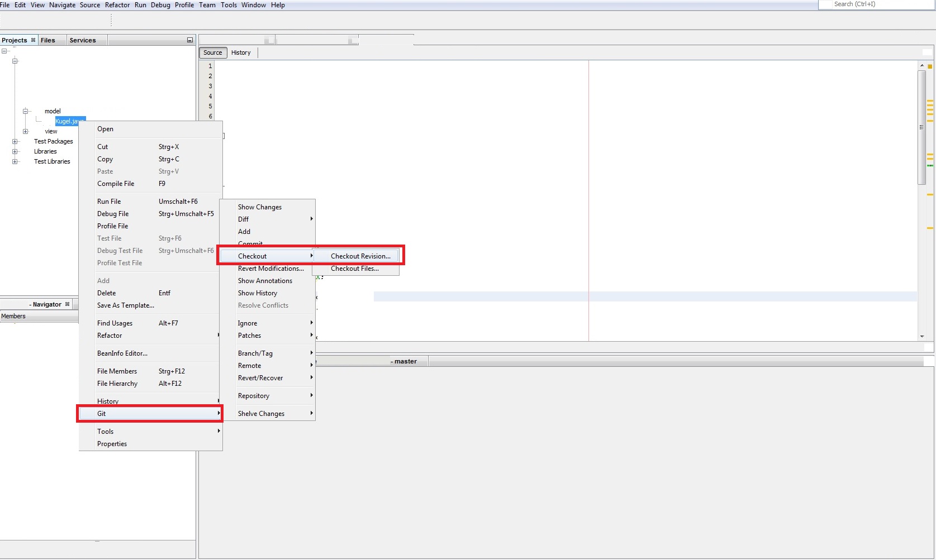The height and width of the screenshot is (560, 936).
Task: Click the editor vertical scrollbar thumb
Action: pyautogui.click(x=922, y=127)
